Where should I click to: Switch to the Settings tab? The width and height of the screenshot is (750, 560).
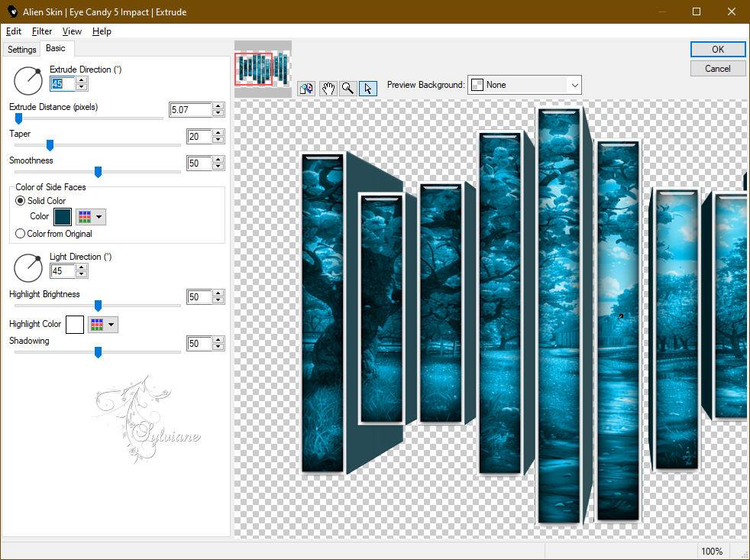pyautogui.click(x=21, y=50)
